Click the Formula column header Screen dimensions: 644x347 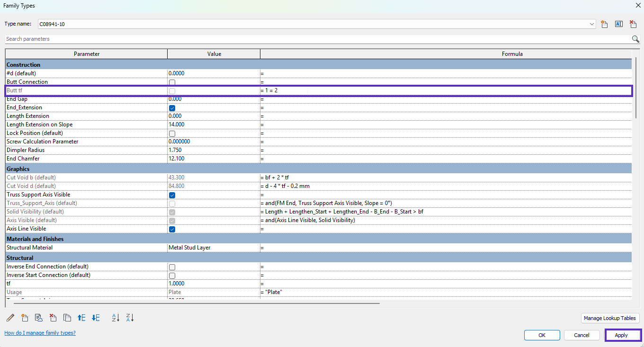512,54
